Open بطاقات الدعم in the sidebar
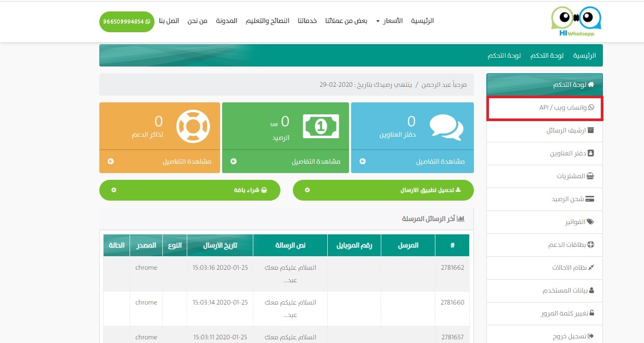Screen dimensions: 644x343 [x=545, y=245]
